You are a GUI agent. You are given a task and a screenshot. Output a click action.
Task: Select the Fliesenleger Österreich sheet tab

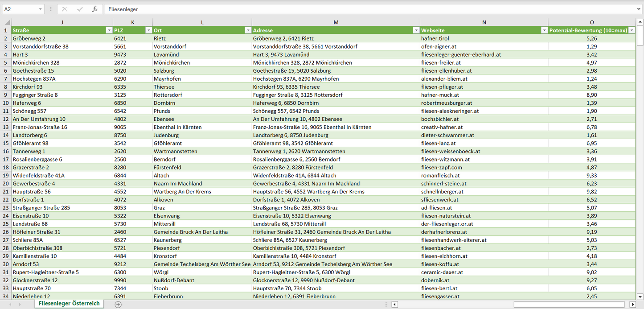click(69, 304)
